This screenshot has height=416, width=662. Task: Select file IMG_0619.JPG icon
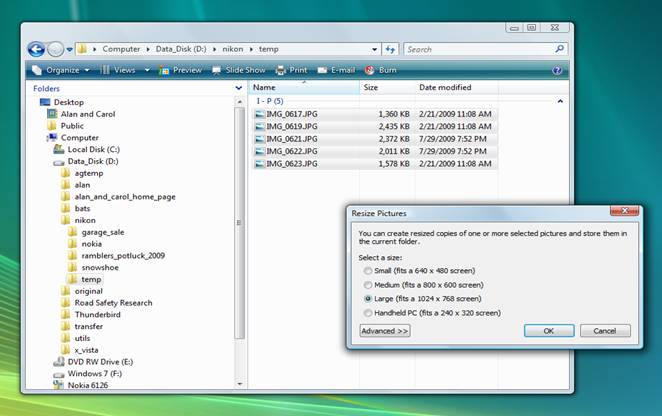[x=260, y=126]
